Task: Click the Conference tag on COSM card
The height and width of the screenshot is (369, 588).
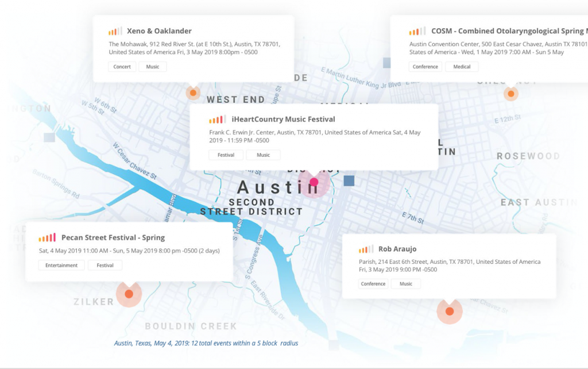Action: [425, 67]
